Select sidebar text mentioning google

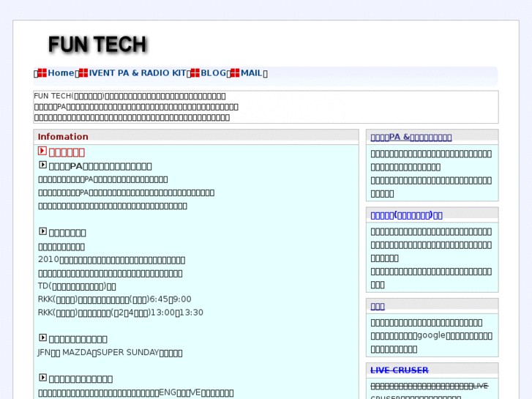(x=432, y=336)
